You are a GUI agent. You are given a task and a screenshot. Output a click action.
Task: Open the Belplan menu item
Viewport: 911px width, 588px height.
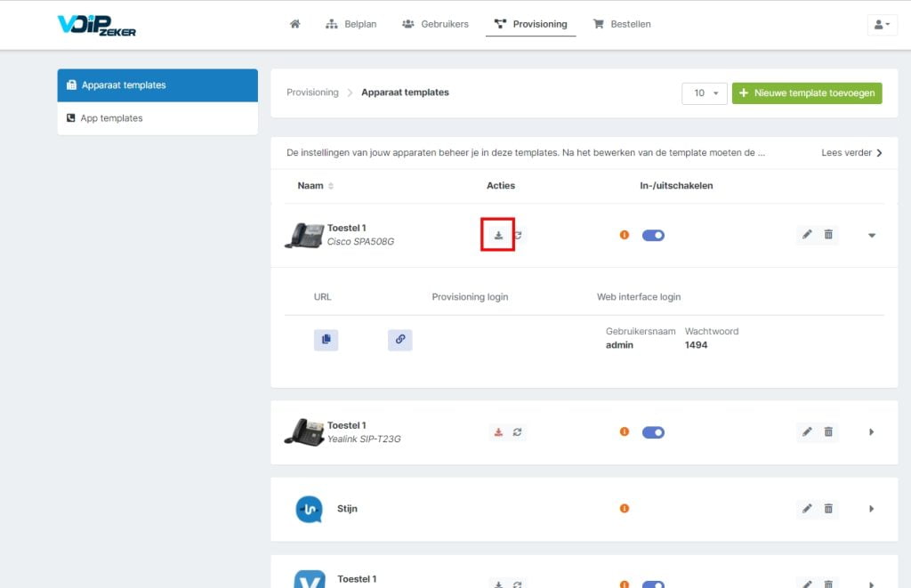click(x=351, y=24)
